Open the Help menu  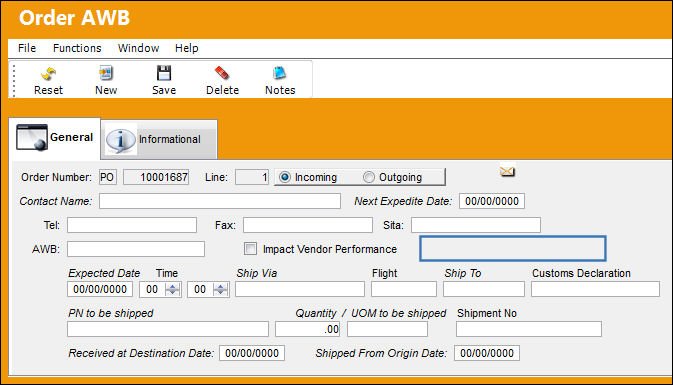187,48
